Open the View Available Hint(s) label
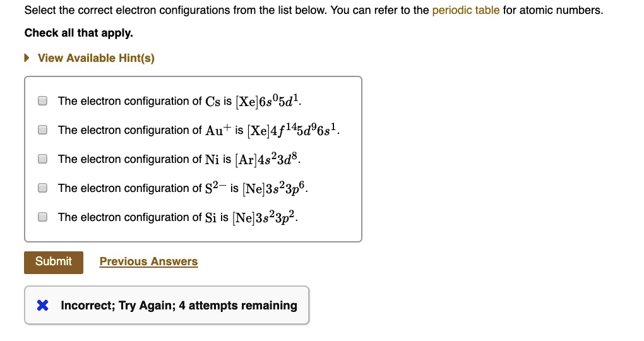This screenshot has width=644, height=341. tap(96, 58)
